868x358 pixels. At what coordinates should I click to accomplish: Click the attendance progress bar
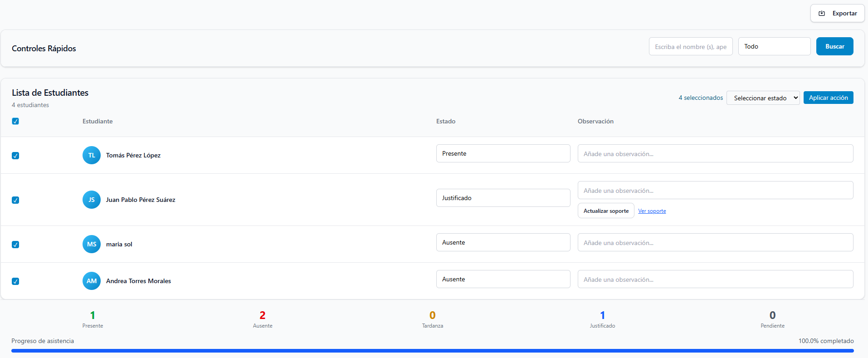point(432,351)
